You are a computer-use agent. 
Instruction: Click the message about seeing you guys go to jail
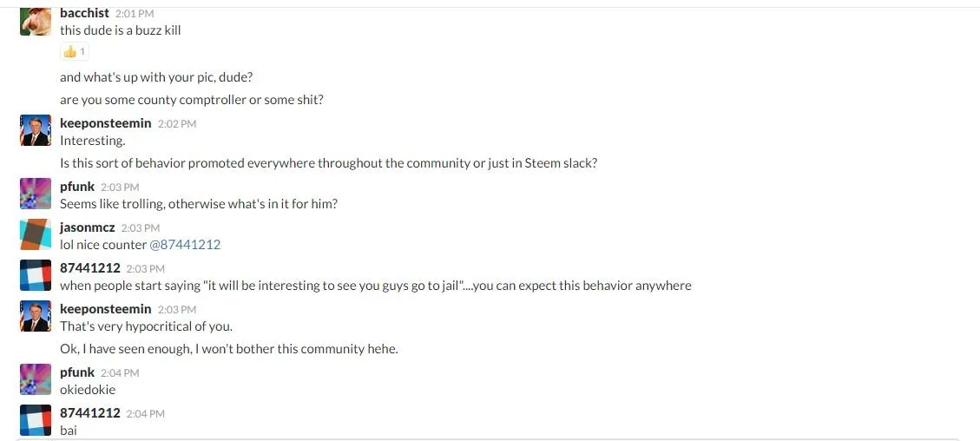click(x=376, y=286)
